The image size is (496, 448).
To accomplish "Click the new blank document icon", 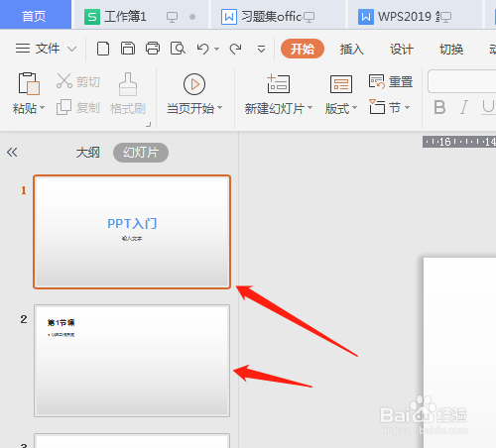I will click(x=103, y=49).
